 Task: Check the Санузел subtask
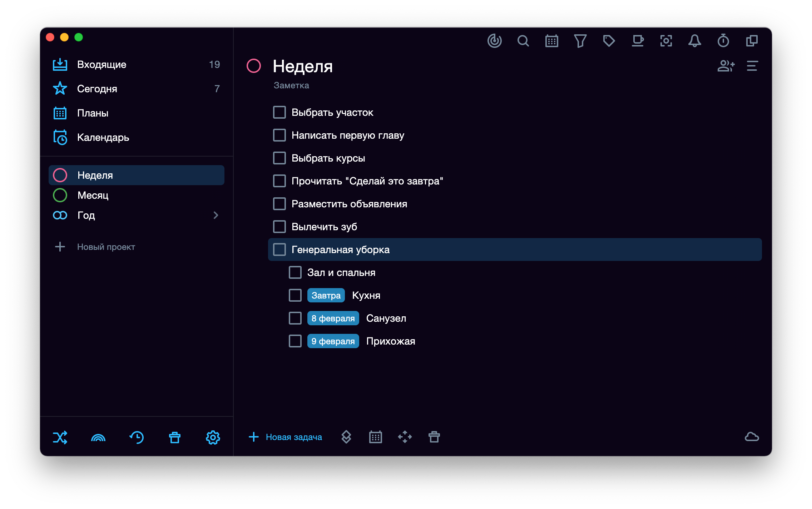295,318
